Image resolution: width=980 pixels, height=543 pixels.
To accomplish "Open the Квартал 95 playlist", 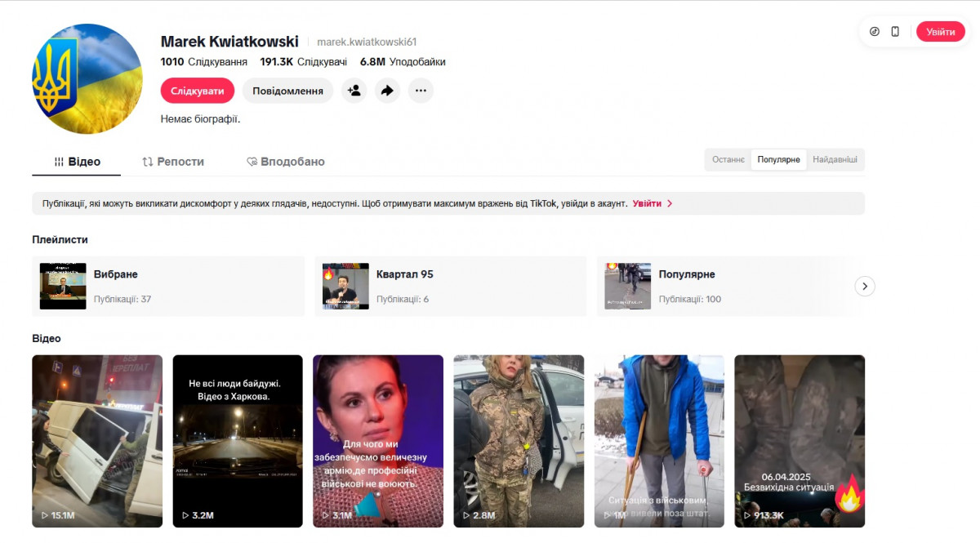I will 450,286.
